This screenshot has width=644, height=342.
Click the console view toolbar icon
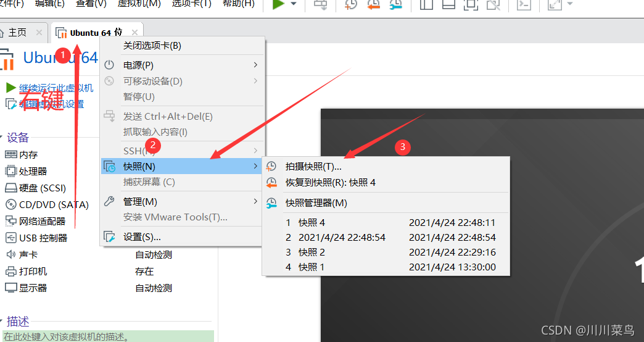pos(524,4)
